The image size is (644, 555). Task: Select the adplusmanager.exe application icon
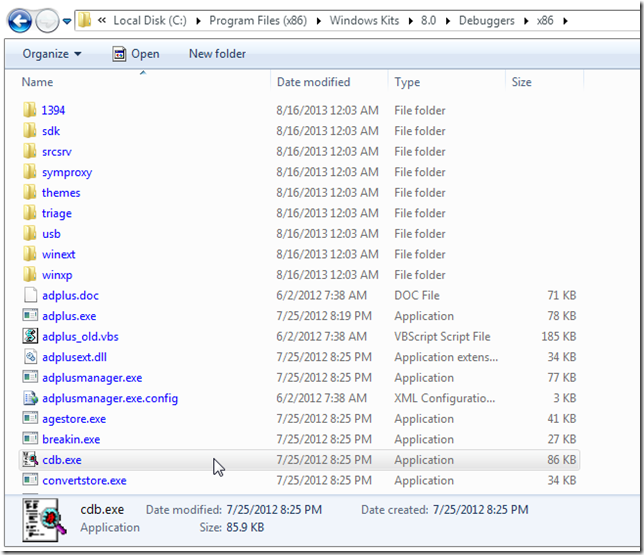(x=30, y=377)
